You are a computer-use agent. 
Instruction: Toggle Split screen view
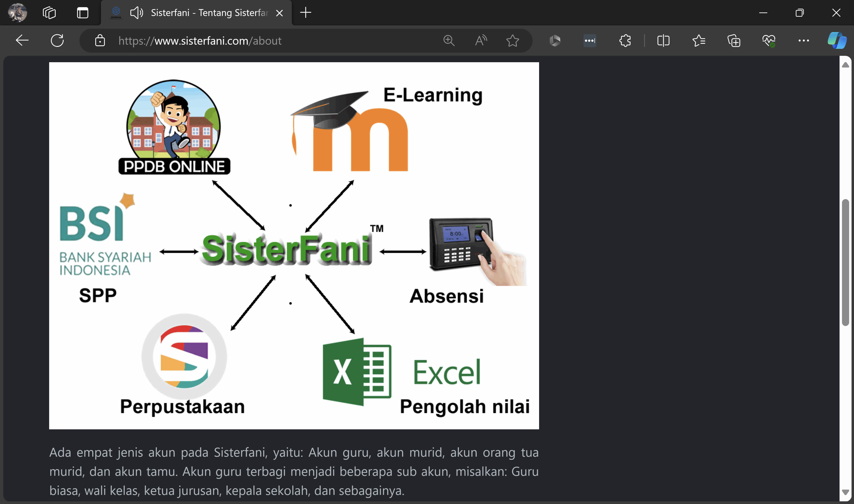coord(663,41)
